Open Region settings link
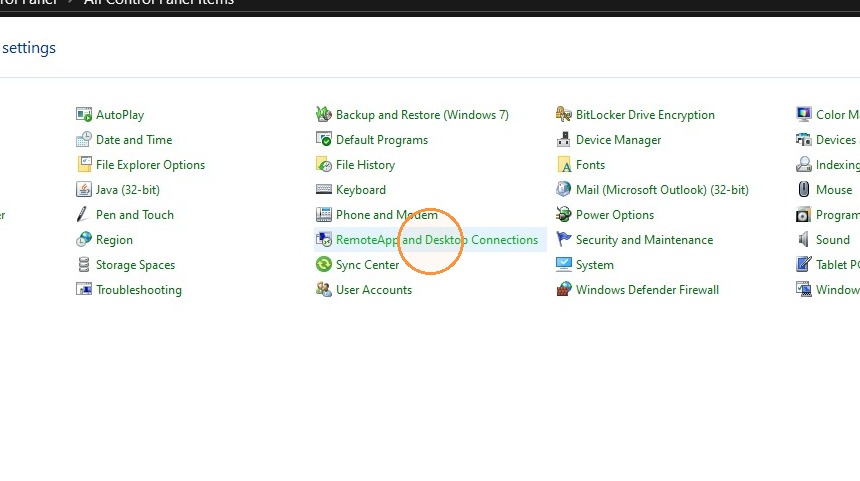This screenshot has height=481, width=860. click(x=114, y=240)
